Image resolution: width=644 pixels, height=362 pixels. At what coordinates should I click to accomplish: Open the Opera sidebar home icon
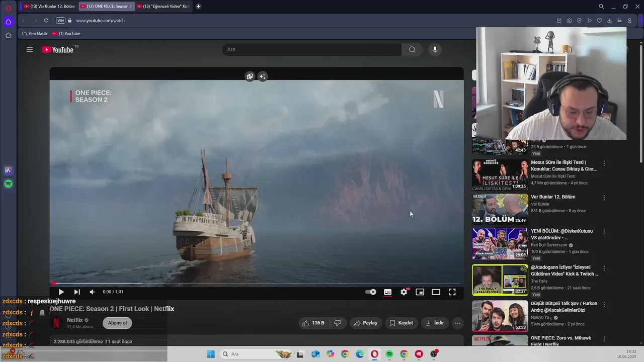pyautogui.click(x=8, y=22)
